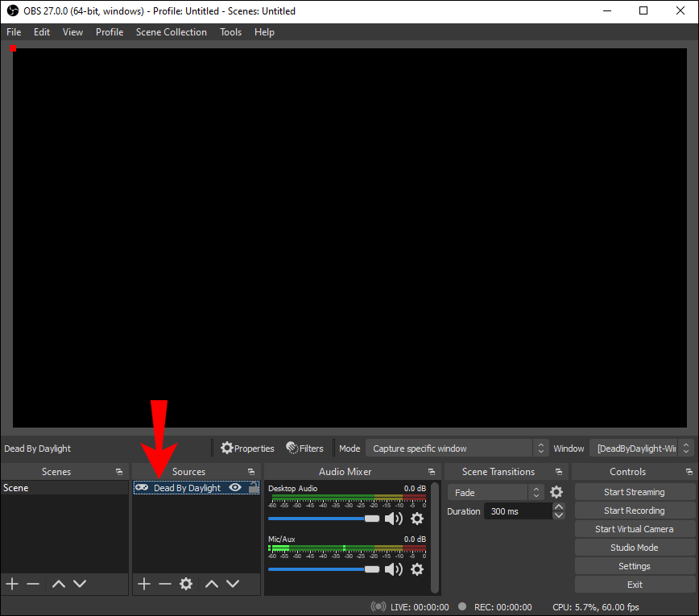Viewport: 699px width, 616px height.
Task: Undock the Sources panel
Action: pos(251,472)
